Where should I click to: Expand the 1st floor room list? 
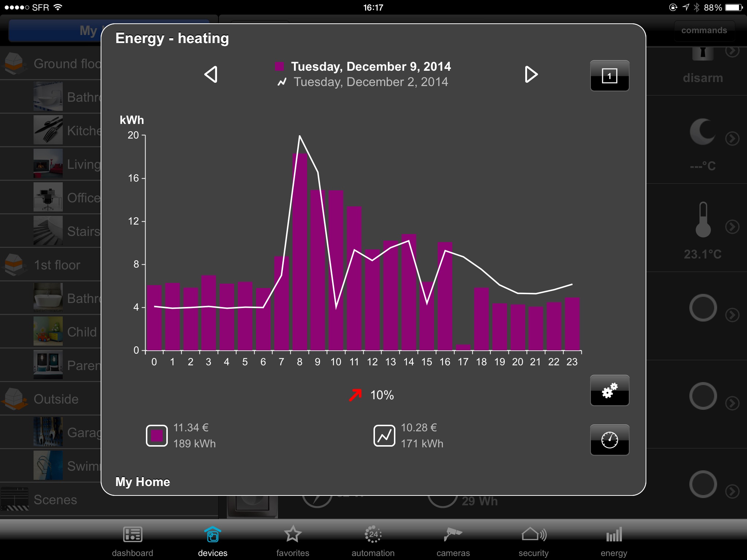point(53,265)
